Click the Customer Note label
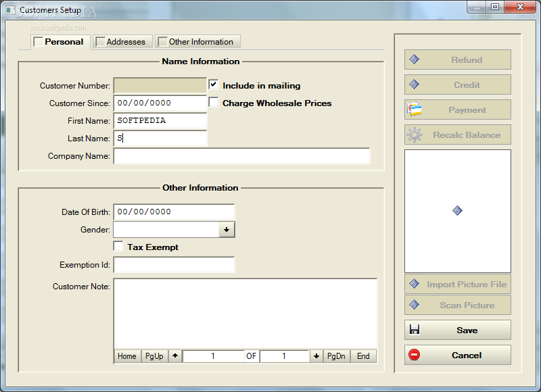This screenshot has height=392, width=541. pyautogui.click(x=81, y=287)
